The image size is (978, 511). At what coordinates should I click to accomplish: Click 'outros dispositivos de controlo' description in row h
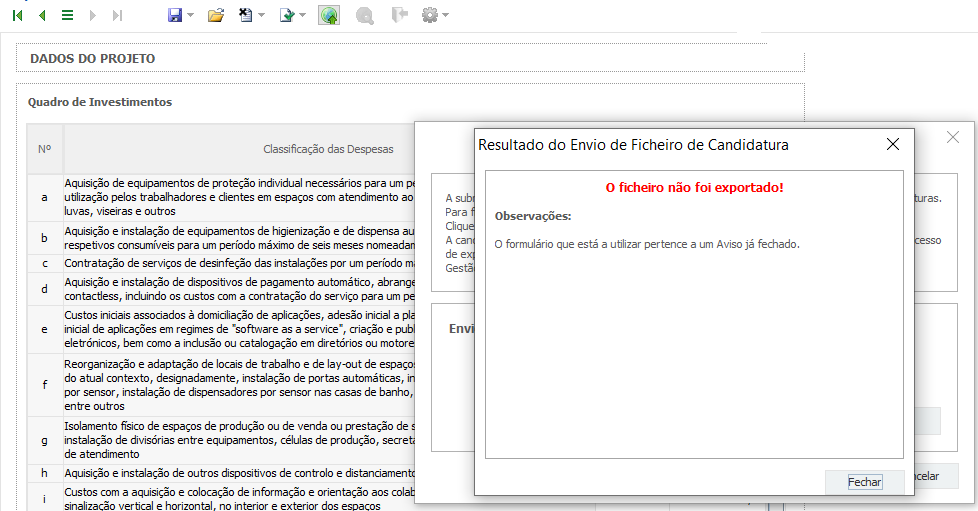(x=239, y=473)
